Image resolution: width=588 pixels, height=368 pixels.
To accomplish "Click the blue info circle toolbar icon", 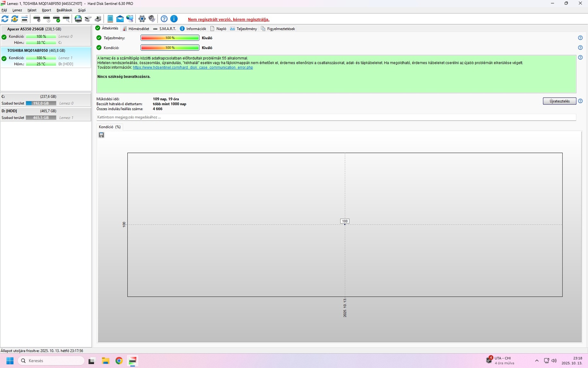I will pos(174,19).
